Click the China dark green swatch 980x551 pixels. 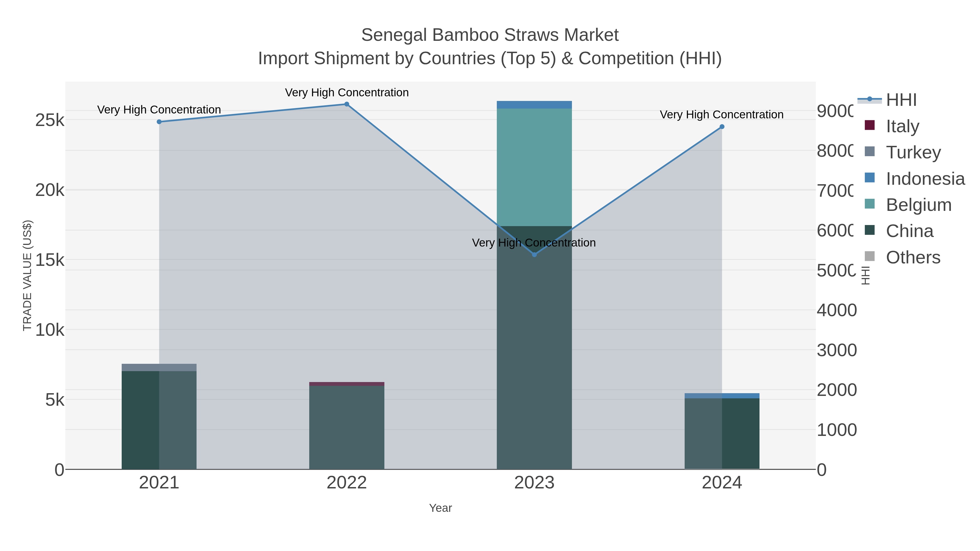pyautogui.click(x=870, y=230)
